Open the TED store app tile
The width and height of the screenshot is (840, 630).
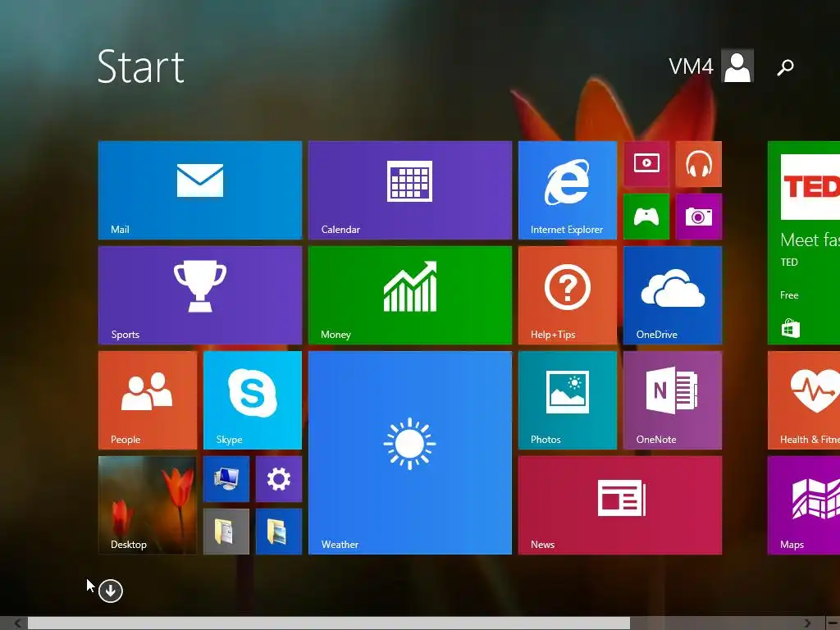point(804,243)
